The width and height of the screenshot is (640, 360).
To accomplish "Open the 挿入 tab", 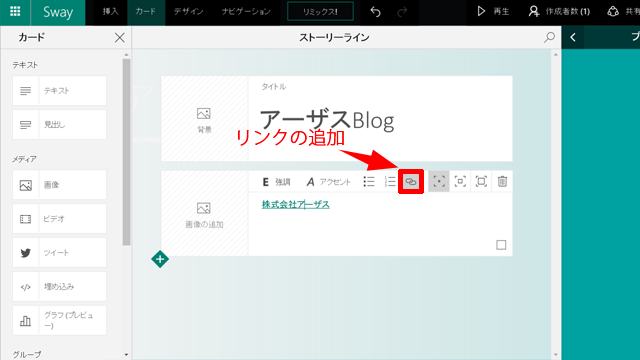I will [x=110, y=11].
